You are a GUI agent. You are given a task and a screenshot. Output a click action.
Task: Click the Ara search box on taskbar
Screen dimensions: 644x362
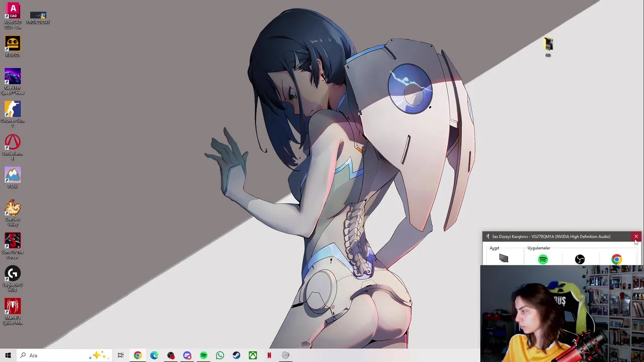[64, 355]
